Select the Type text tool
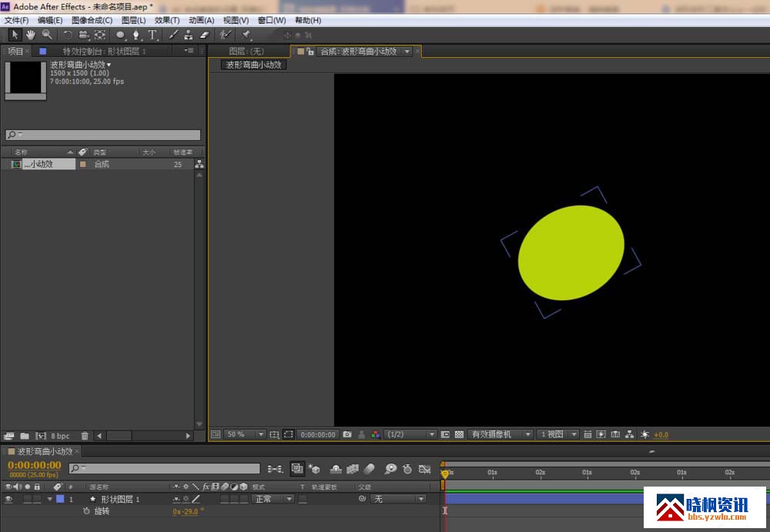 [x=152, y=35]
